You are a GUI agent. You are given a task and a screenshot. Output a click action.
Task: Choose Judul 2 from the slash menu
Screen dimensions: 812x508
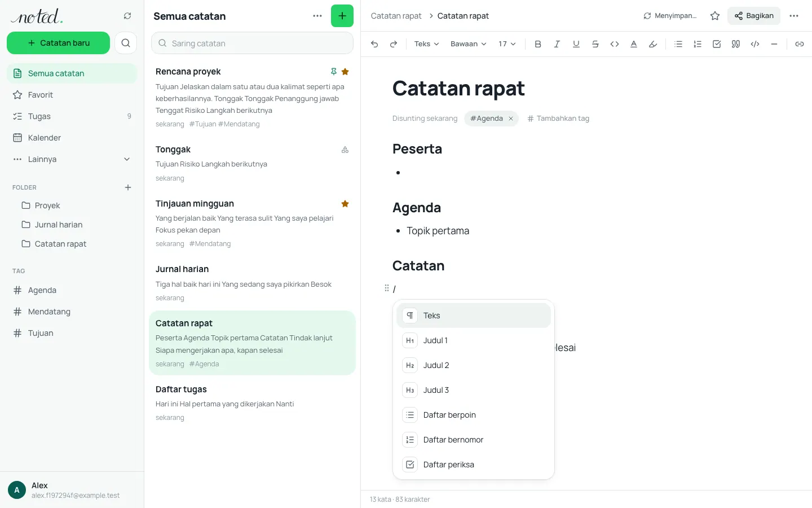(474, 365)
